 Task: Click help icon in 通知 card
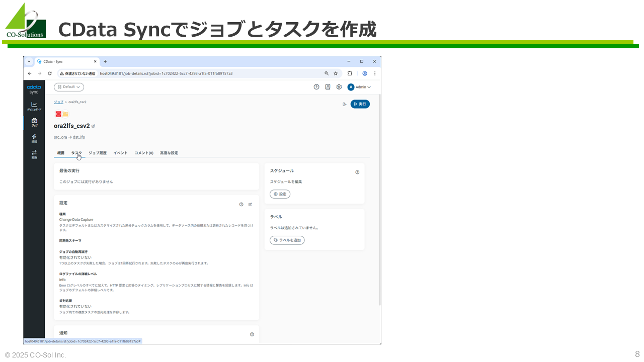tap(252, 334)
